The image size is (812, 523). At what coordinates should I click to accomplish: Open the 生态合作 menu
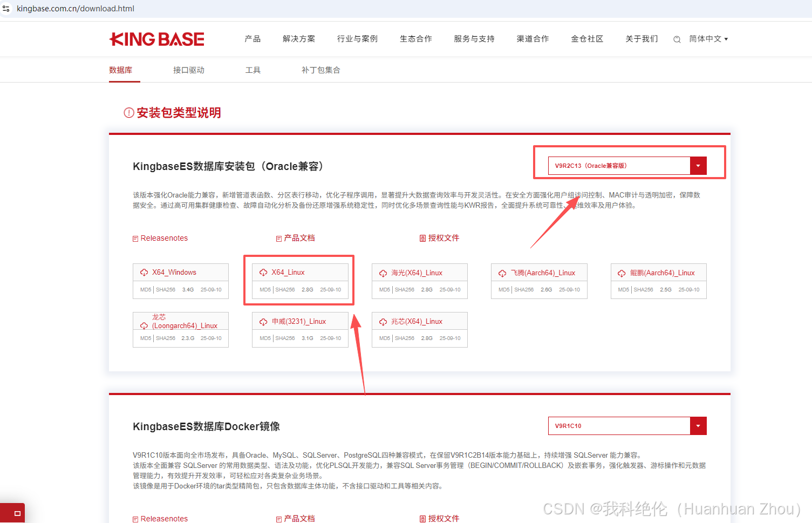pos(415,39)
